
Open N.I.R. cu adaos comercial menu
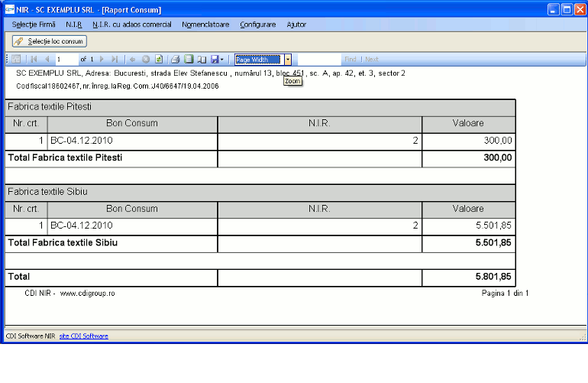132,24
